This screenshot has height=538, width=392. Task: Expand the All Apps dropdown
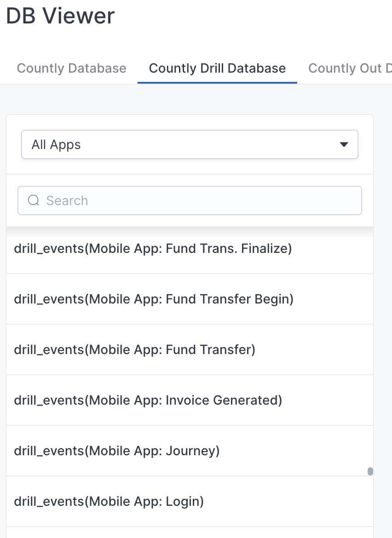190,144
